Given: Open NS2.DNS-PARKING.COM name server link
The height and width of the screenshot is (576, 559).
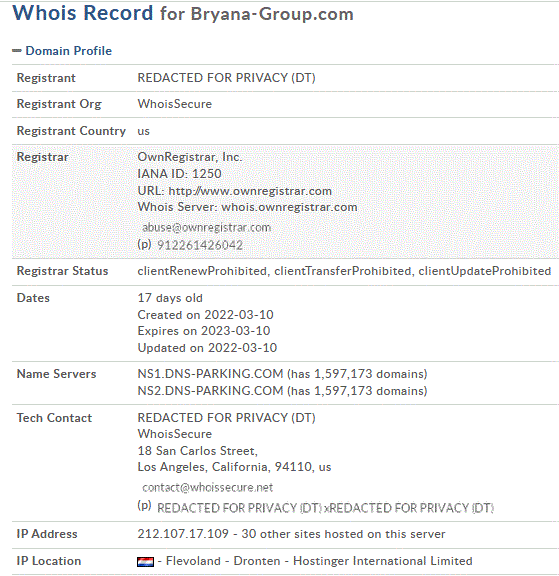Looking at the screenshot, I should 210,391.
